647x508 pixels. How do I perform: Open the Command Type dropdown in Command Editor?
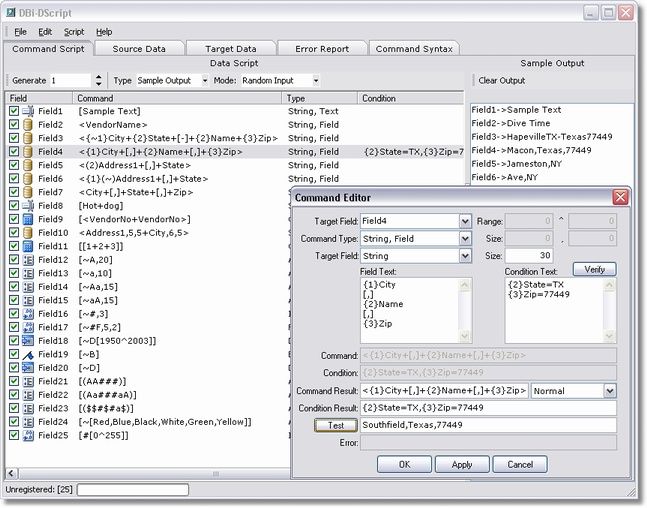pyautogui.click(x=464, y=239)
